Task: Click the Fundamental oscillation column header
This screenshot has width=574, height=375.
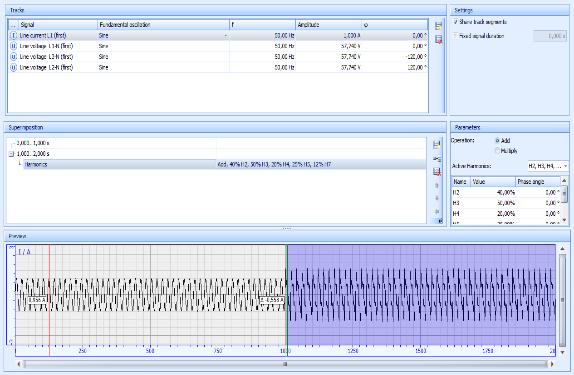Action: (x=163, y=25)
